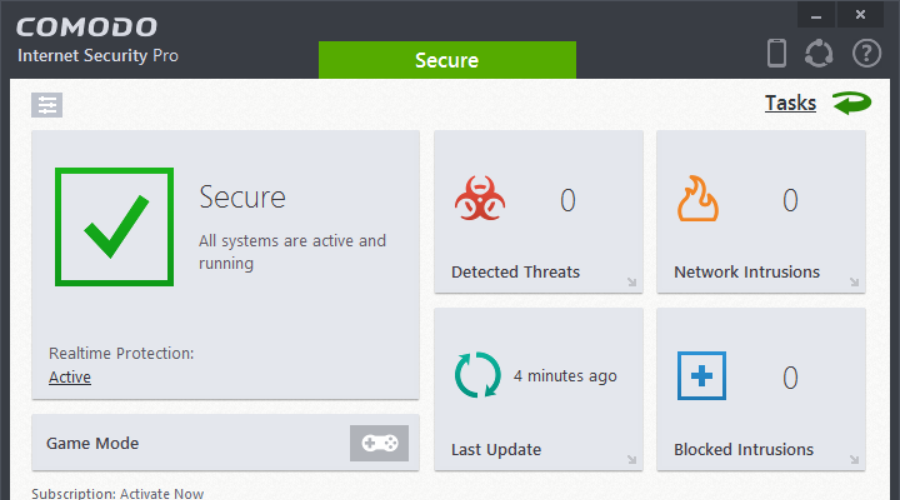Click the Secure status banner

[x=447, y=60]
